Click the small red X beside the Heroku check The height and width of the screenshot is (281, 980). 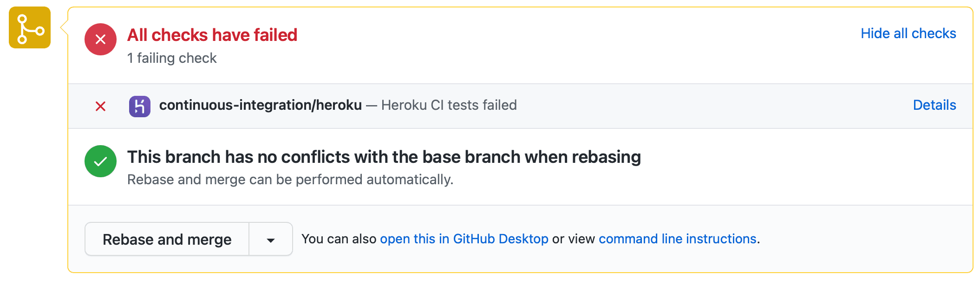coord(100,105)
